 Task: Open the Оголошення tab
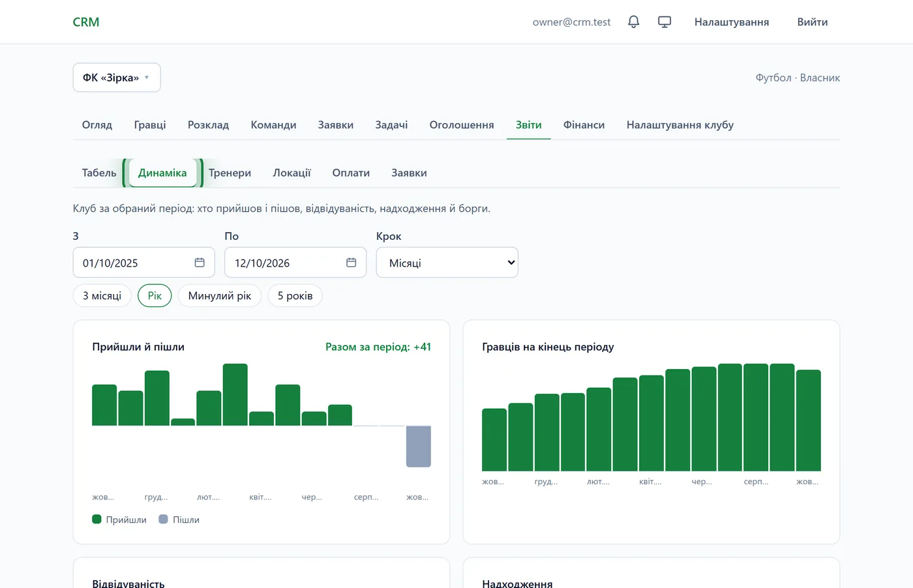[462, 125]
